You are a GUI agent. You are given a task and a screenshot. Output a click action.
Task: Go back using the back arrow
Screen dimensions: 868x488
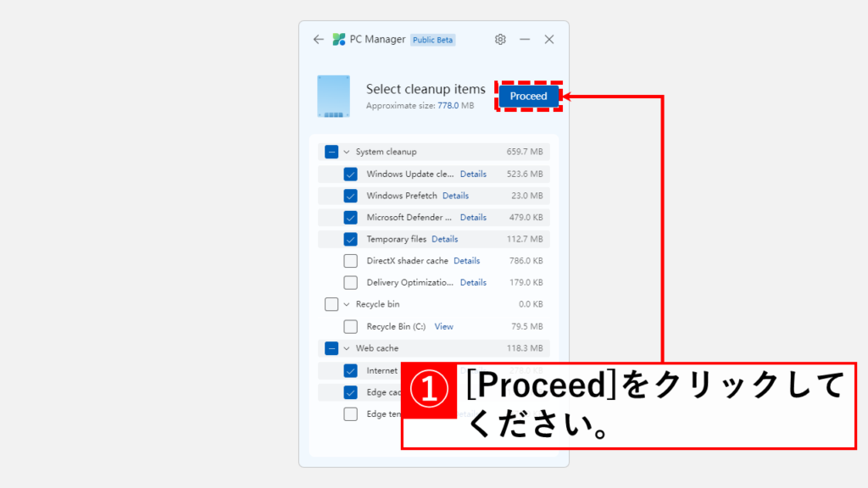pos(319,39)
